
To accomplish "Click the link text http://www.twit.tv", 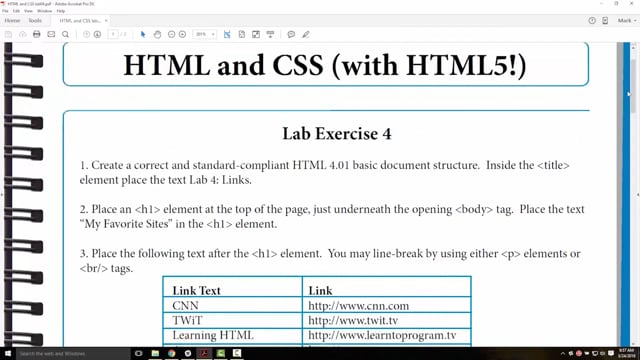I will coord(353,320).
